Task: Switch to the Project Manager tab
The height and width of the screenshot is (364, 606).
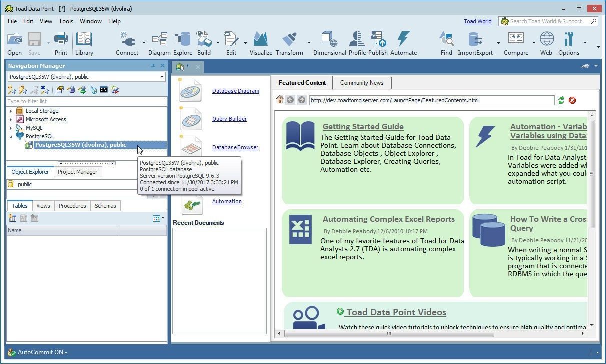Action: pos(77,172)
